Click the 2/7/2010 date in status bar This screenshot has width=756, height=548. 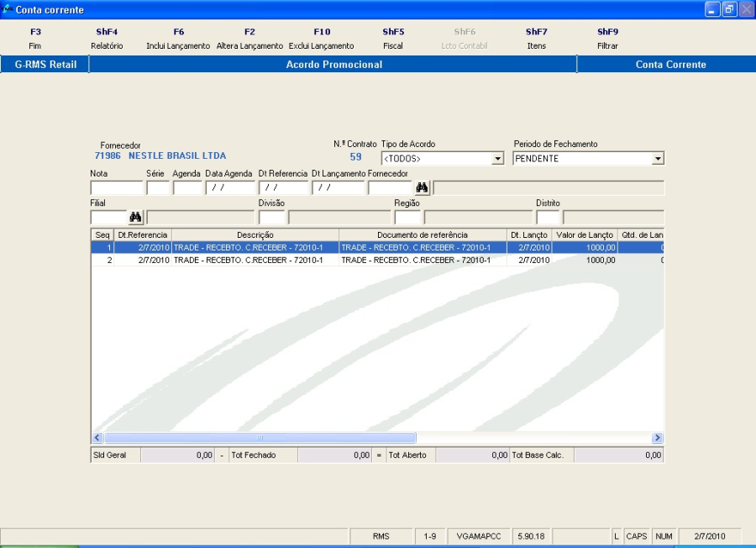710,536
